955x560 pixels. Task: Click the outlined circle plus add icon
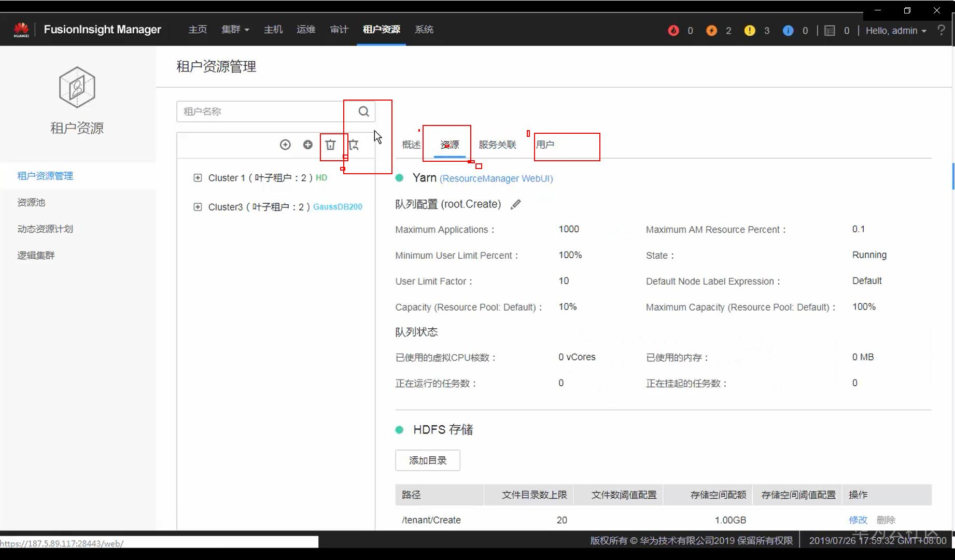point(285,145)
